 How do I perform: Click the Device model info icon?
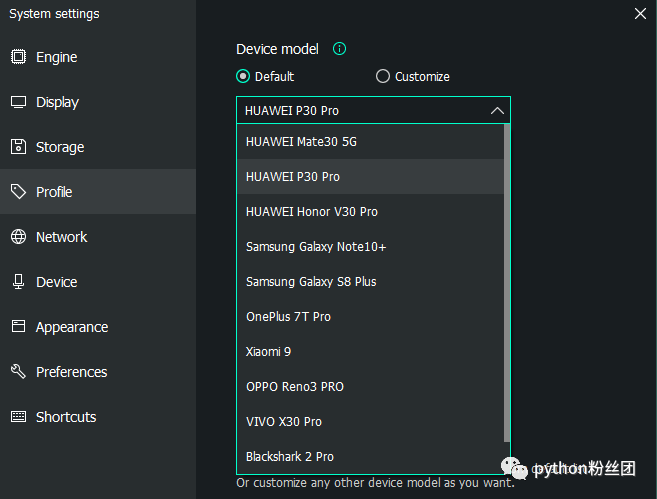pyautogui.click(x=339, y=49)
